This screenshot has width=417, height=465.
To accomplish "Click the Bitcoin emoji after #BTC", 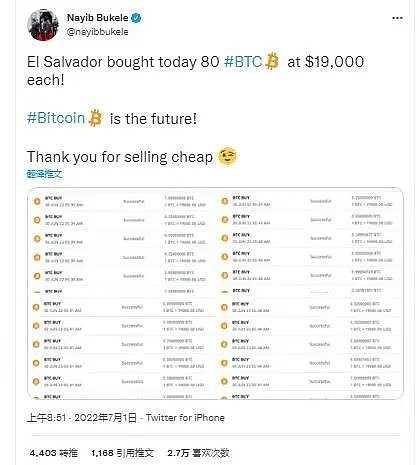I will (x=272, y=61).
